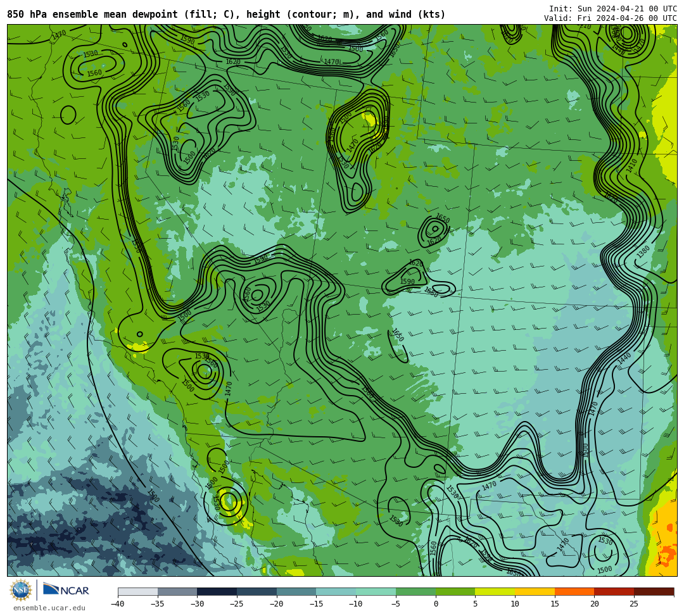Pick the slate gray -35 to -30 colorbar segment
Image resolution: width=684 pixels, height=616 pixels.
(177, 591)
